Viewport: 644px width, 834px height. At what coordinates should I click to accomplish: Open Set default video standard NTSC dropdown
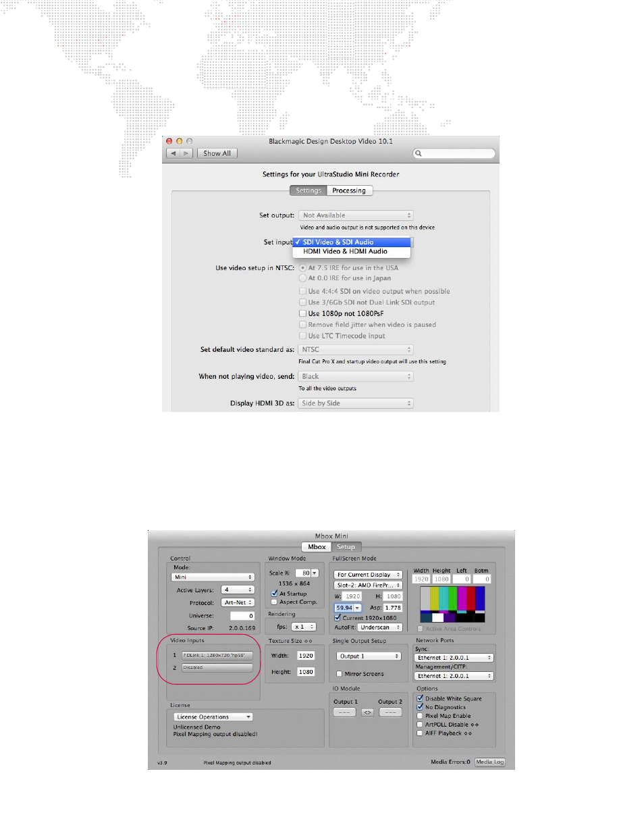pyautogui.click(x=356, y=350)
